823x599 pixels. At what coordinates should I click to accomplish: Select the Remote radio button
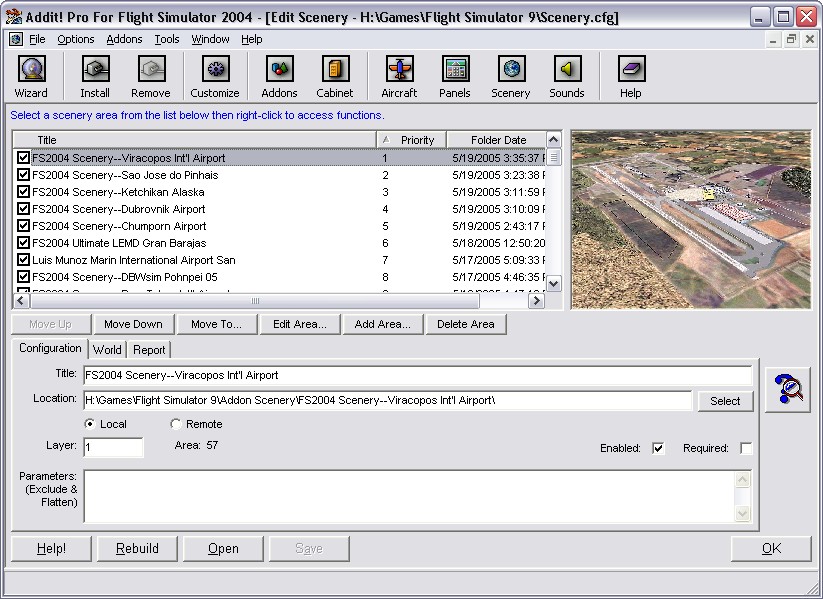tap(176, 424)
